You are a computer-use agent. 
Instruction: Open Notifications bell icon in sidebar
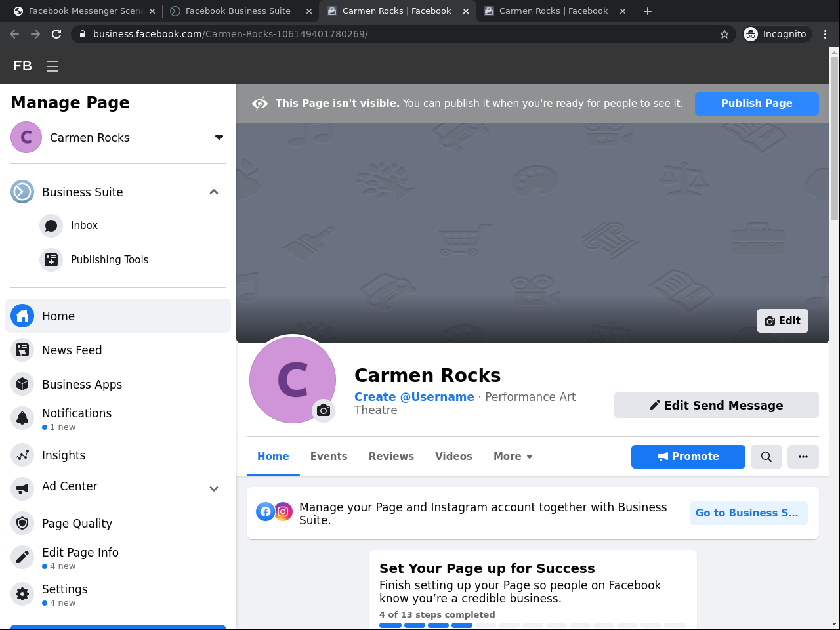(22, 419)
